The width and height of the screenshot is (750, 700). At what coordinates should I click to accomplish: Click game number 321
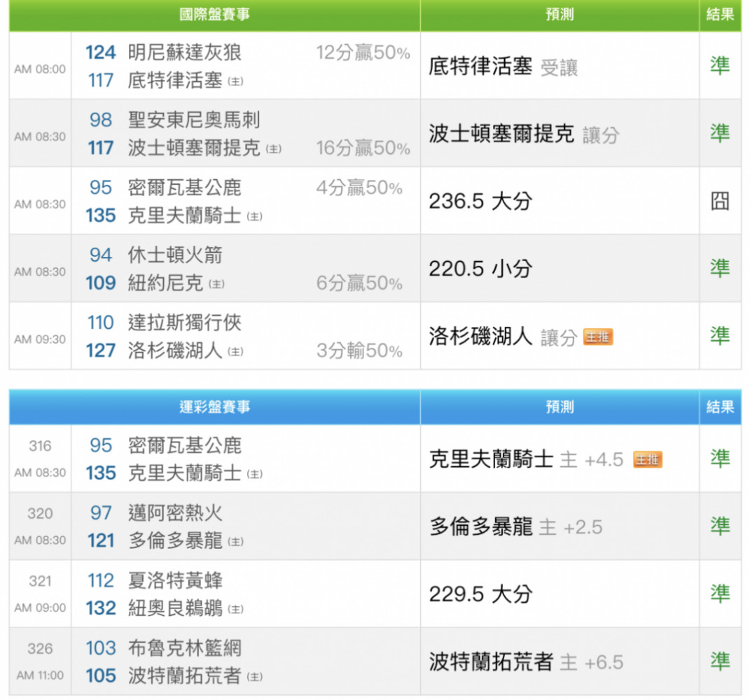(x=40, y=582)
